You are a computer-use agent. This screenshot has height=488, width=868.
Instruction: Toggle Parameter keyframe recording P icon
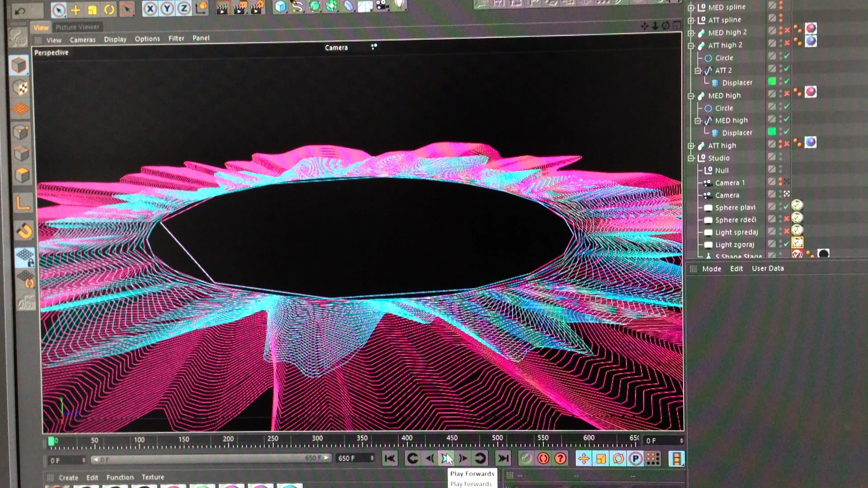click(636, 459)
